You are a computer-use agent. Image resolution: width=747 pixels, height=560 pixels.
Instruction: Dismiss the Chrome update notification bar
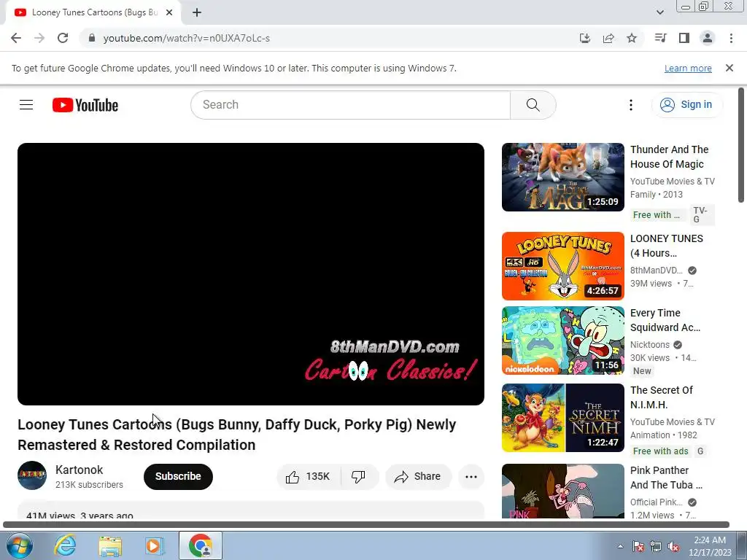[x=729, y=68]
